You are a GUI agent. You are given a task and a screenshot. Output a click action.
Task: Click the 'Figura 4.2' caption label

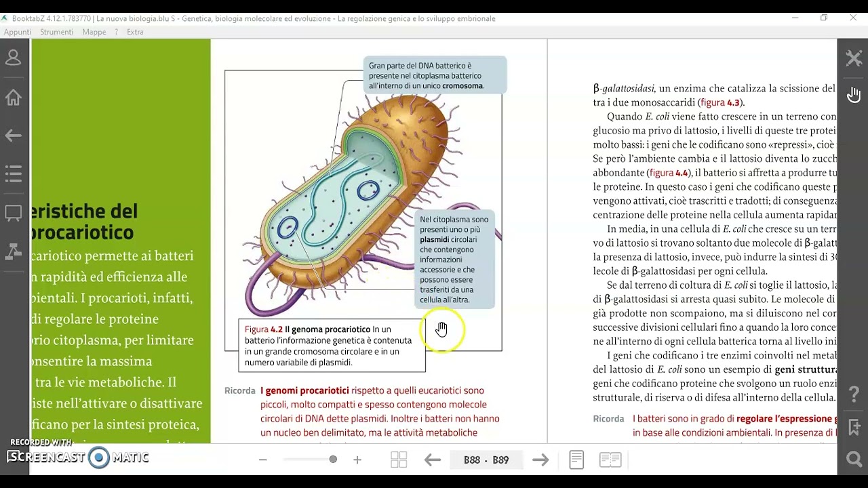pos(264,329)
